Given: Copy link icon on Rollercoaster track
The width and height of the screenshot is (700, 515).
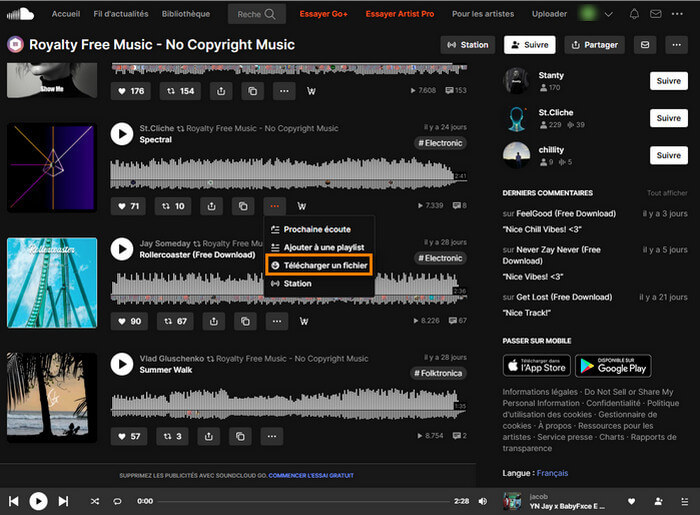Looking at the screenshot, I should [x=242, y=321].
